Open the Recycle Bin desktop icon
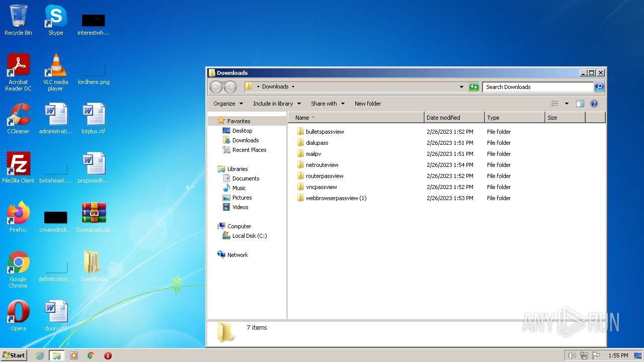The width and height of the screenshot is (644, 362). tap(18, 20)
